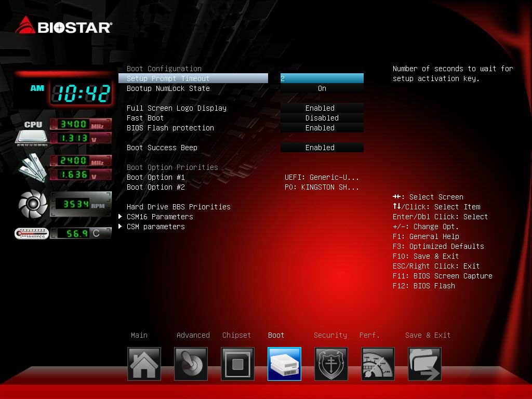Open Boot Option #1 UEFI device dropdown
The height and width of the screenshot is (399, 532).
click(322, 177)
